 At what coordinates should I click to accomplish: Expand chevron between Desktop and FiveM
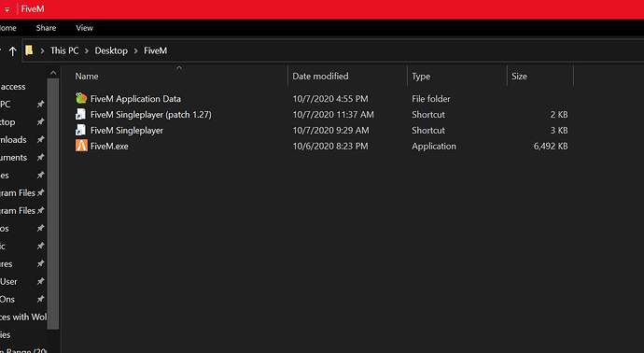point(135,51)
